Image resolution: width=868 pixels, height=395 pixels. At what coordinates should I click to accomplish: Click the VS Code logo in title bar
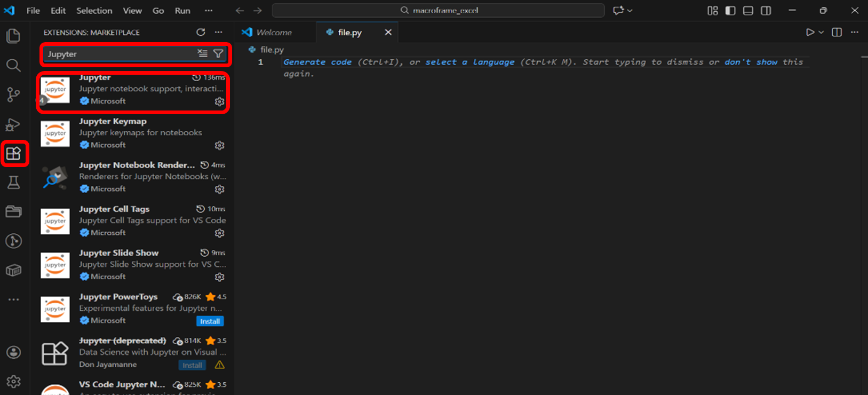pyautogui.click(x=9, y=10)
